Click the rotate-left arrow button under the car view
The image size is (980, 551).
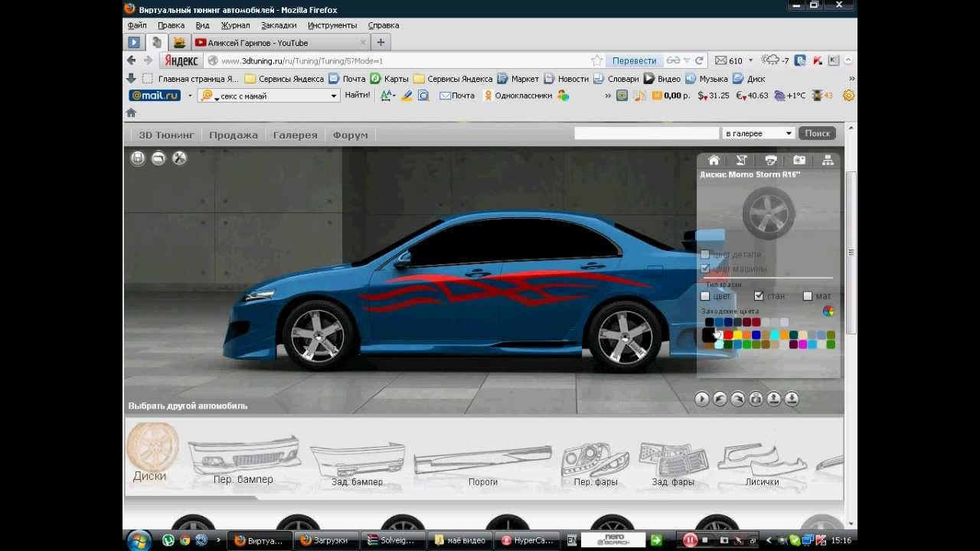(x=720, y=399)
